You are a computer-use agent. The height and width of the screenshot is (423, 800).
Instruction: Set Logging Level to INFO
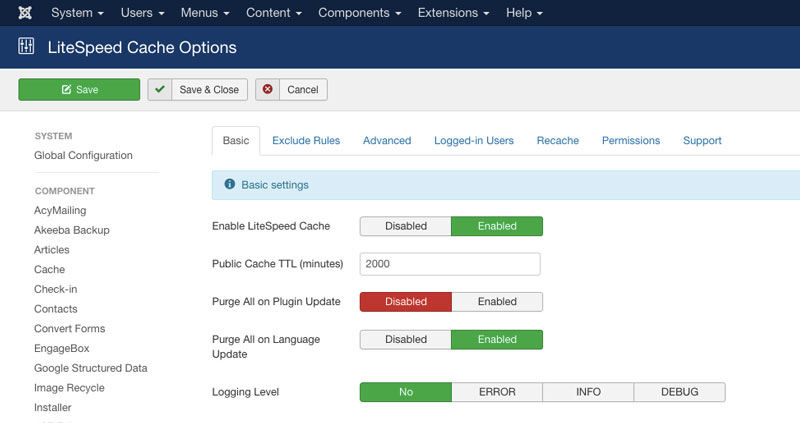click(588, 392)
